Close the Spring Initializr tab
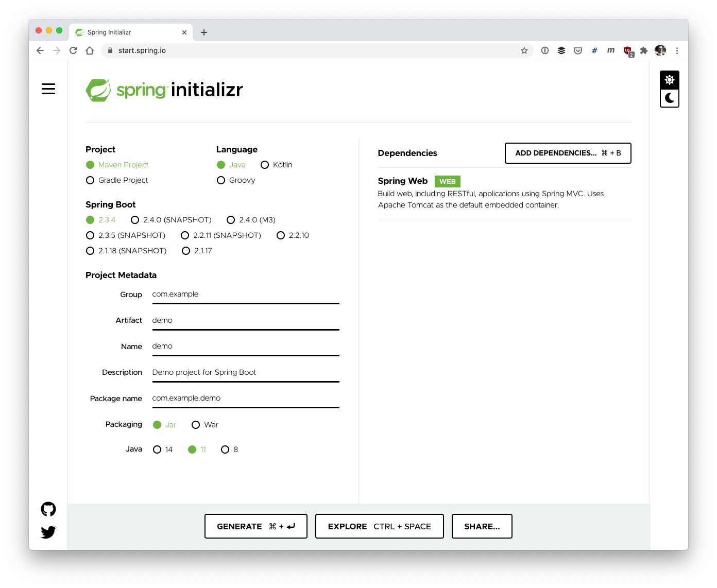717x588 pixels. 184,32
